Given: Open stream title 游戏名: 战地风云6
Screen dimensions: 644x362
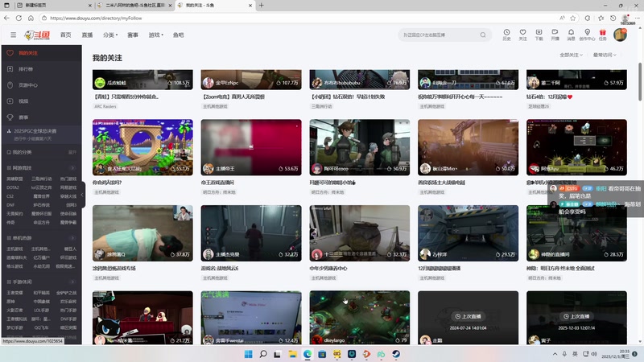Looking at the screenshot, I should point(220,269).
